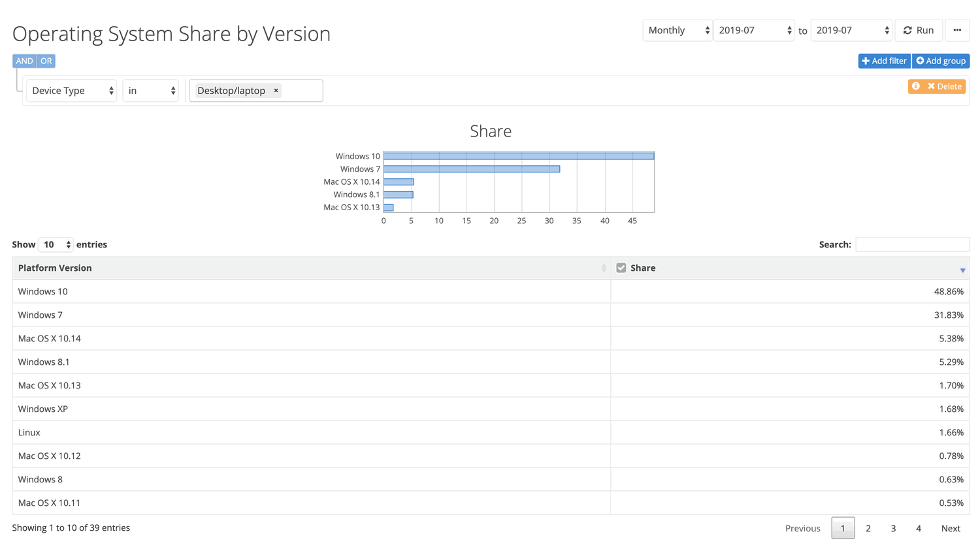
Task: Open the ellipsis options menu
Action: pyautogui.click(x=957, y=30)
